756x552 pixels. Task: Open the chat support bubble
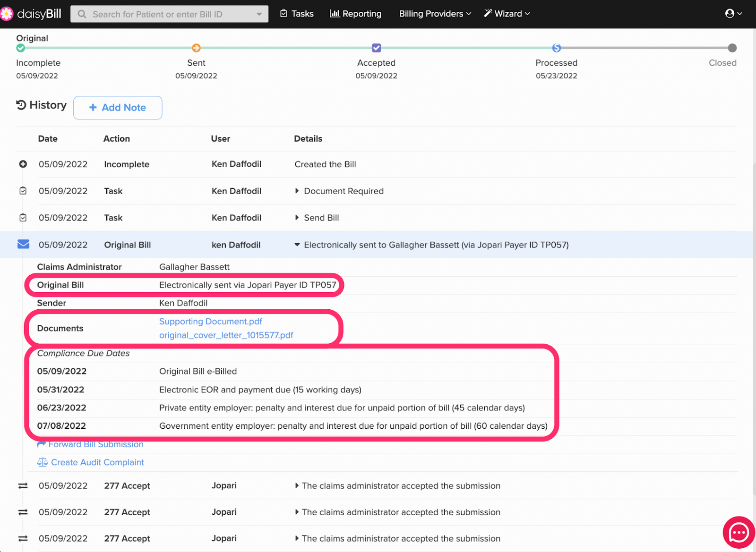739,533
